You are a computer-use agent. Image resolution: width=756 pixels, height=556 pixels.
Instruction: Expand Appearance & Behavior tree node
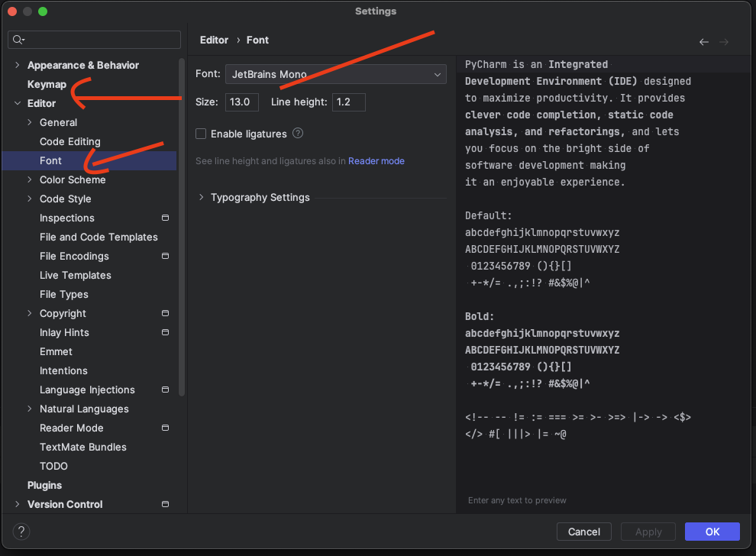click(x=18, y=66)
